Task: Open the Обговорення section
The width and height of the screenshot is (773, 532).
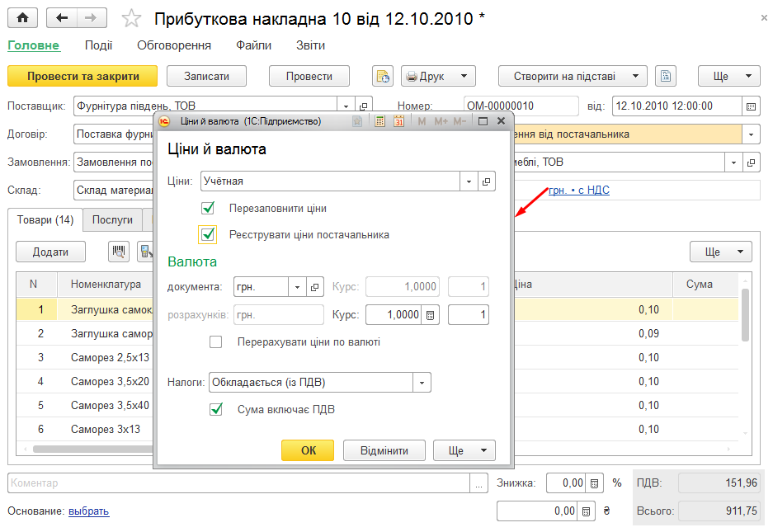Action: tap(174, 45)
